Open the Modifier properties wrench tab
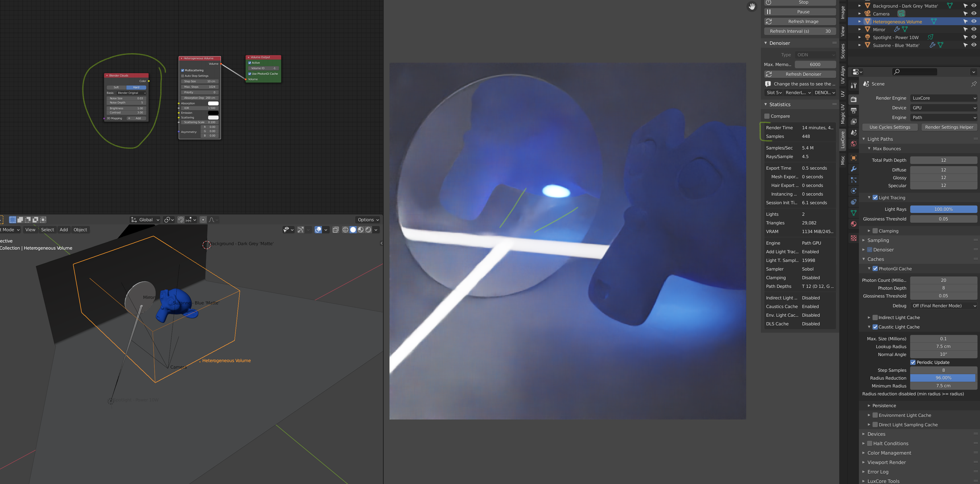The width and height of the screenshot is (980, 484). pyautogui.click(x=854, y=169)
